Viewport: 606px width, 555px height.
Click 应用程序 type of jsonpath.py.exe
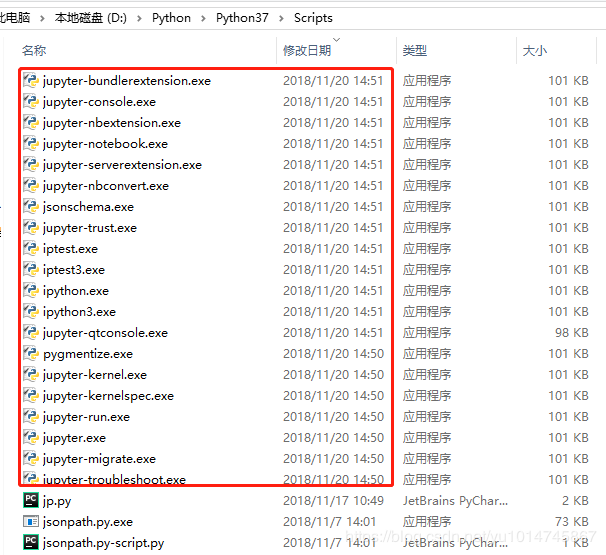coord(427,521)
